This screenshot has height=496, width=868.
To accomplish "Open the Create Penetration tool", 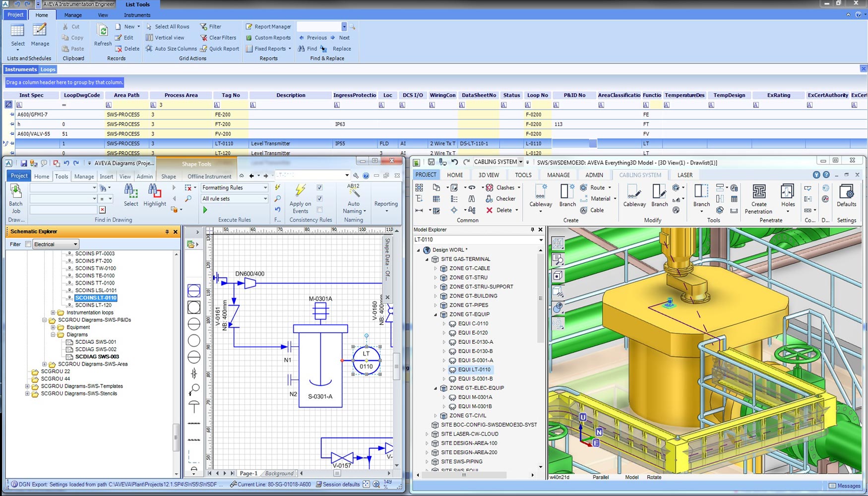I will 758,191.
